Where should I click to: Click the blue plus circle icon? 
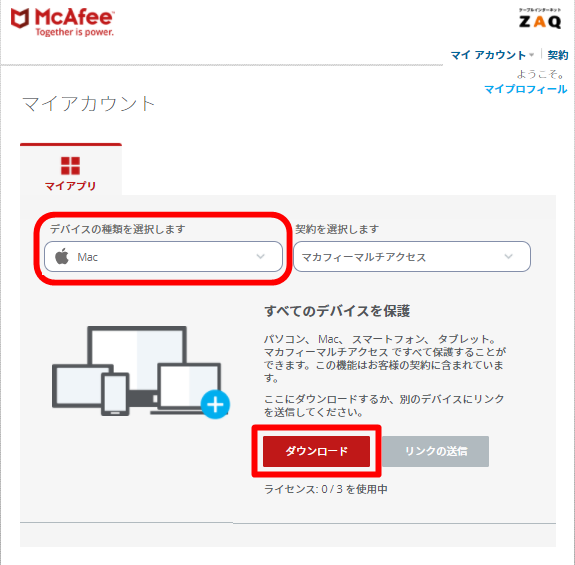point(215,405)
